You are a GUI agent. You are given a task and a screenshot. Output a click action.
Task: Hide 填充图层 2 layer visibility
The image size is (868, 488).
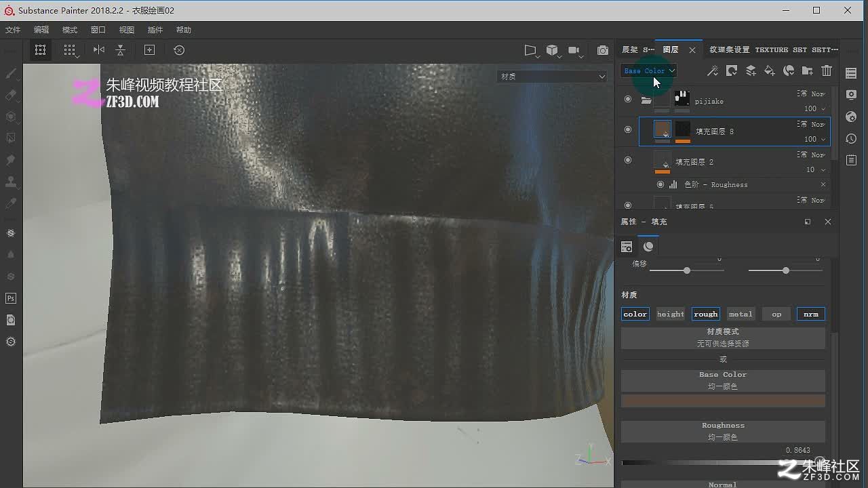coord(628,160)
